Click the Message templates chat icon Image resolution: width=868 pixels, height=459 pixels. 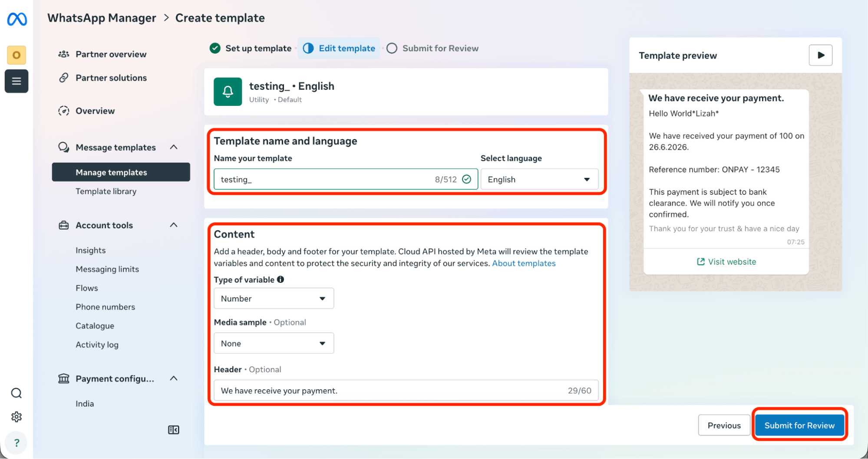[x=64, y=147]
